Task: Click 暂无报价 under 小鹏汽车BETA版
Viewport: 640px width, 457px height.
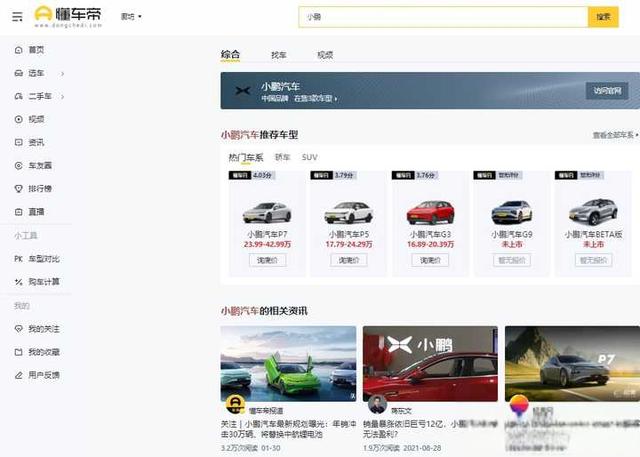Action: tap(593, 260)
